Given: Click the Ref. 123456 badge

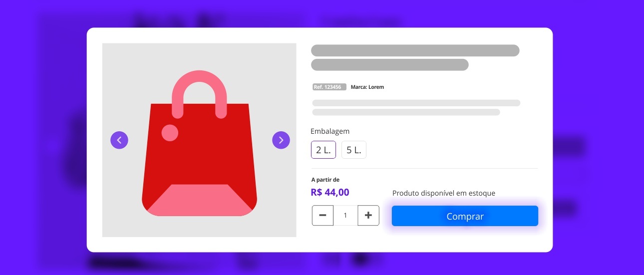Looking at the screenshot, I should point(329,87).
